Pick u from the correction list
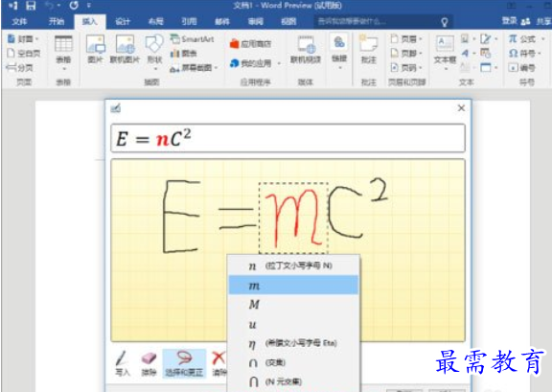Screen dimensions: 552x392 pos(293,324)
